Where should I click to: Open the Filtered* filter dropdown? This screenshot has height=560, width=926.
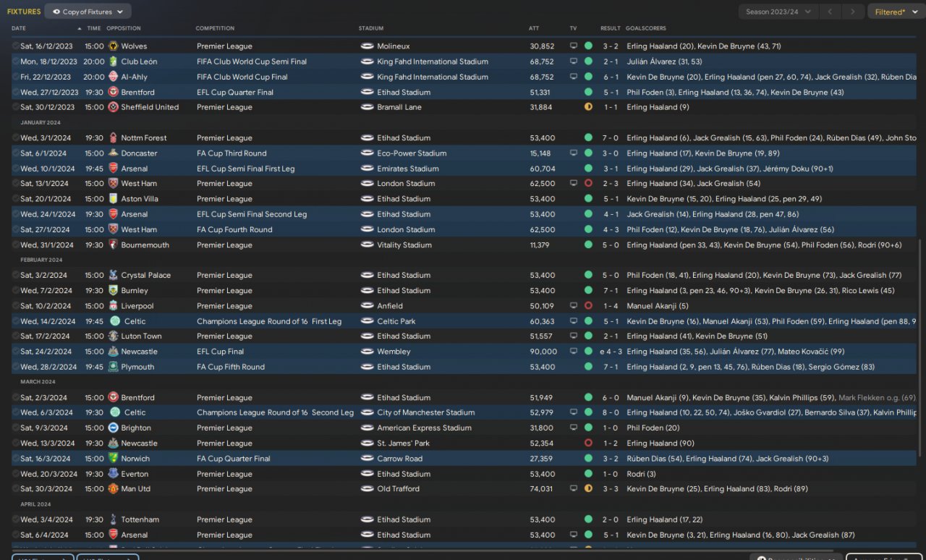coord(896,12)
